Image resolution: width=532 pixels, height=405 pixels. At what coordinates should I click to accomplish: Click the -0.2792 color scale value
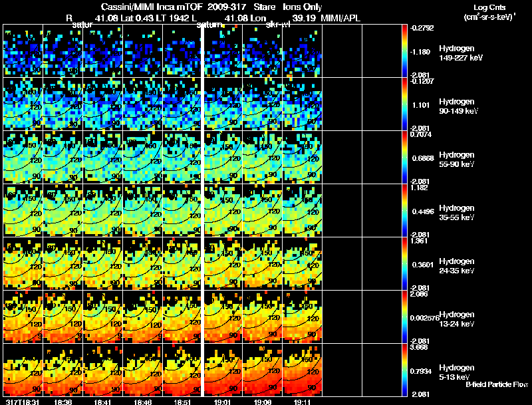pos(422,28)
